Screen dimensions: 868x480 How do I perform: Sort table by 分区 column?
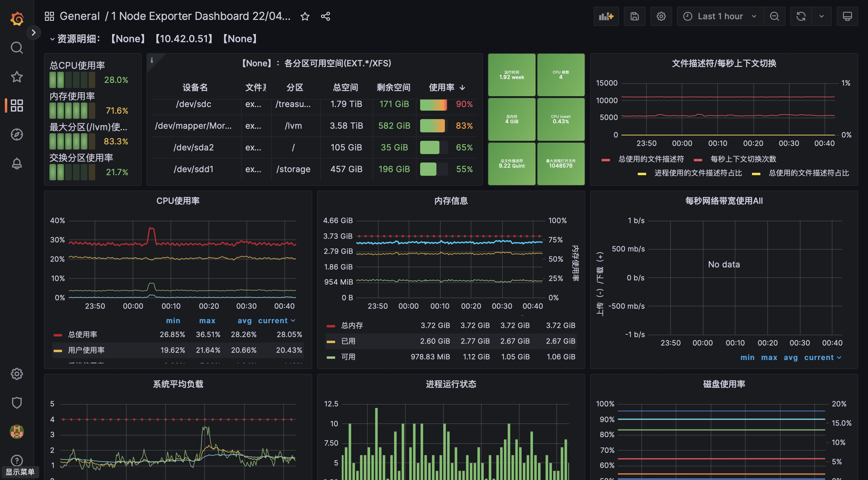[294, 87]
